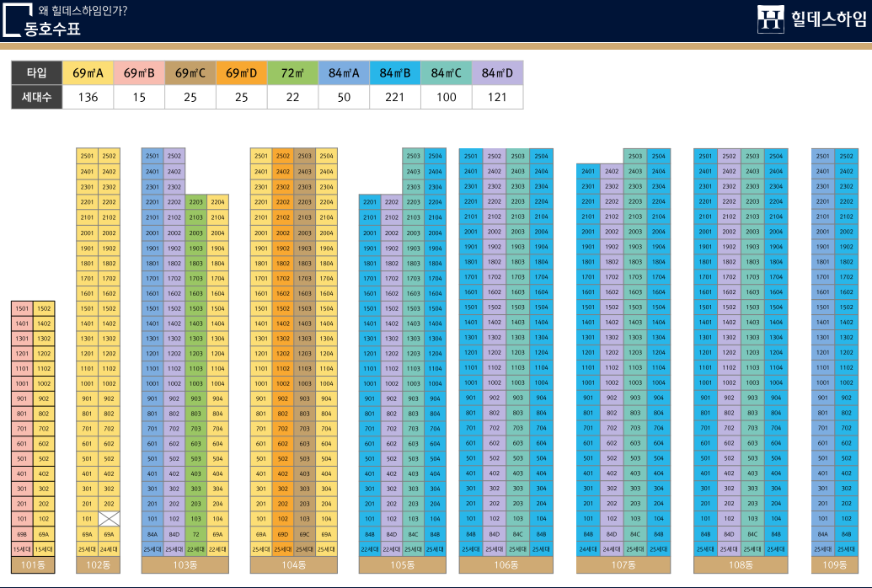This screenshot has width=872, height=588.
Task: Click household count 100 under 84㎡C
Action: (446, 98)
